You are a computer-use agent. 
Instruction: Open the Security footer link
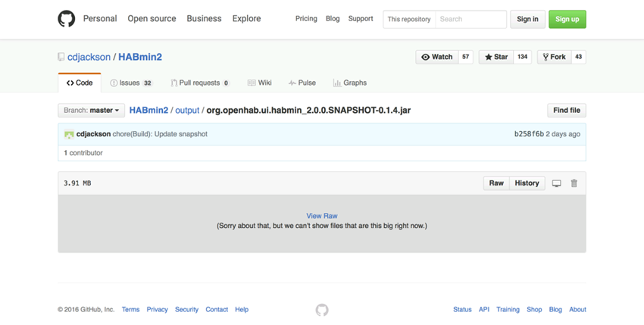click(186, 309)
